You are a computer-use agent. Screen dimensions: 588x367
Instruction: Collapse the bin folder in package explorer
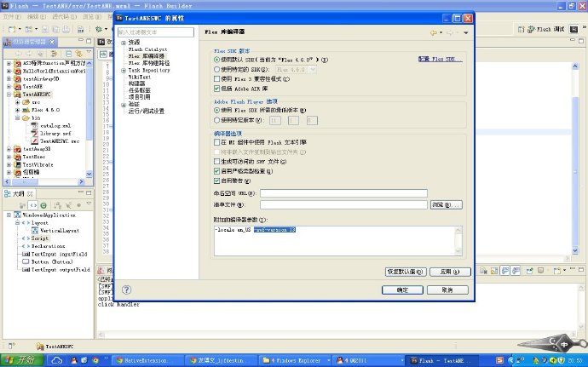point(17,118)
